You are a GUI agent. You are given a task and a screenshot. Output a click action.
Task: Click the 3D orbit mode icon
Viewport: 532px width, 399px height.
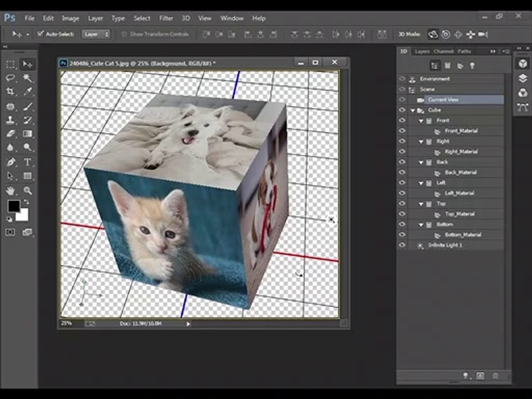click(433, 34)
